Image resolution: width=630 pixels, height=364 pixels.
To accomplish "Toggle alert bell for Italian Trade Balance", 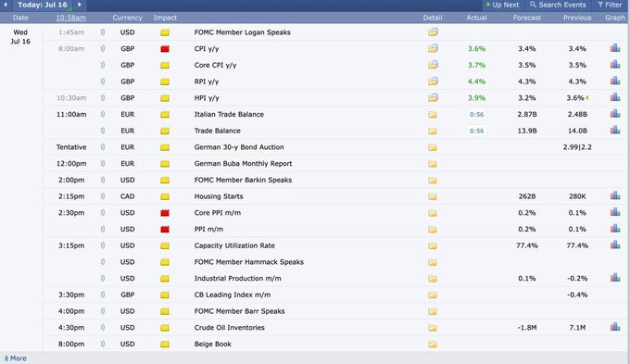I will 103,114.
